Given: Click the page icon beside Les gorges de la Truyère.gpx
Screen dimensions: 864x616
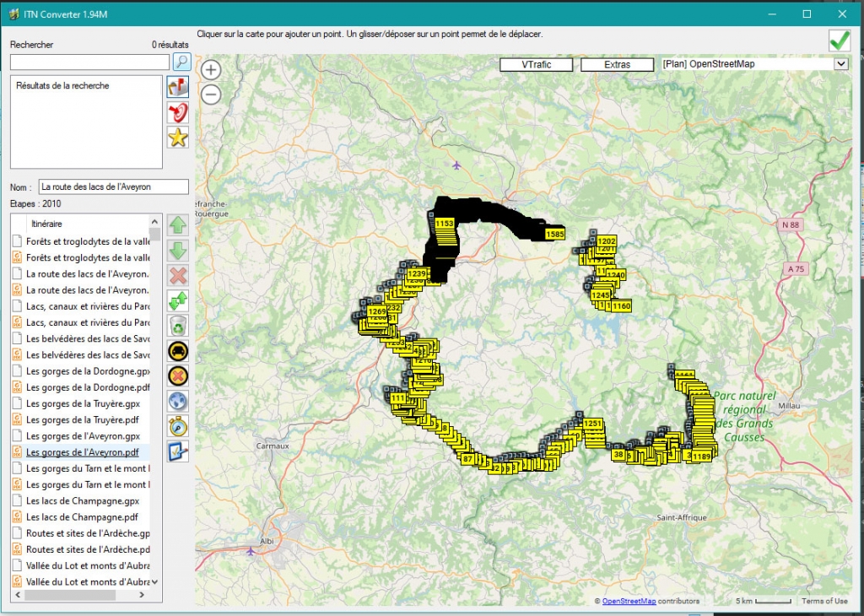Looking at the screenshot, I should [17, 403].
